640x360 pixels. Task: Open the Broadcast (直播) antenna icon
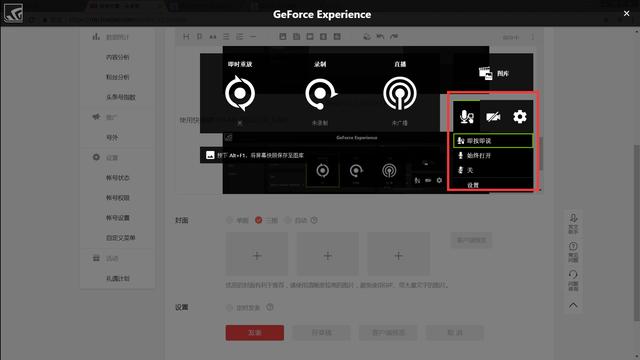400,94
